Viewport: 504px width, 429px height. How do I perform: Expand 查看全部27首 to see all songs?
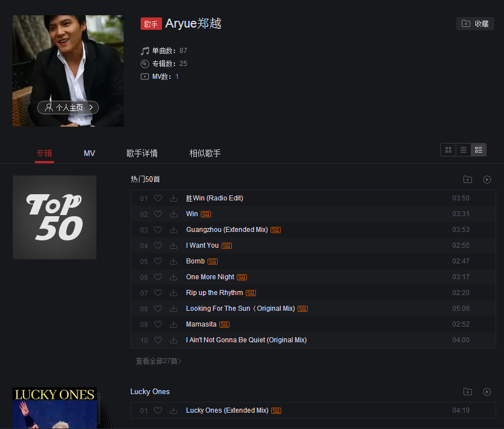tap(159, 361)
